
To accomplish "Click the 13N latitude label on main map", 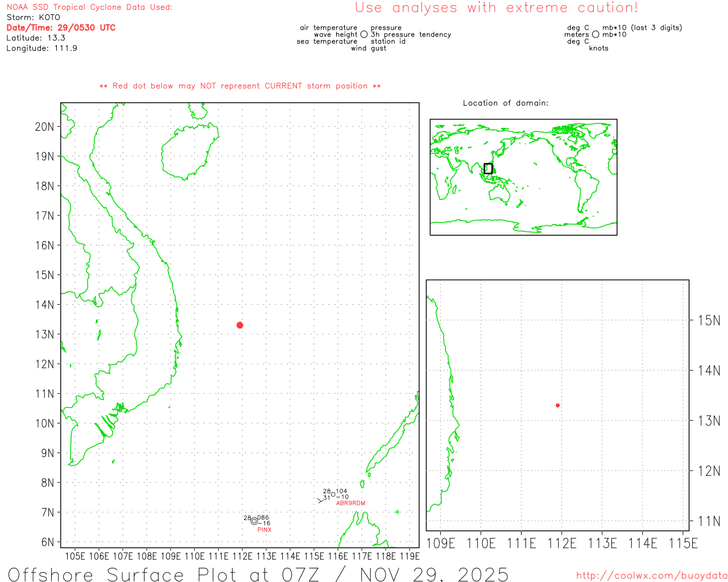I will (45, 334).
